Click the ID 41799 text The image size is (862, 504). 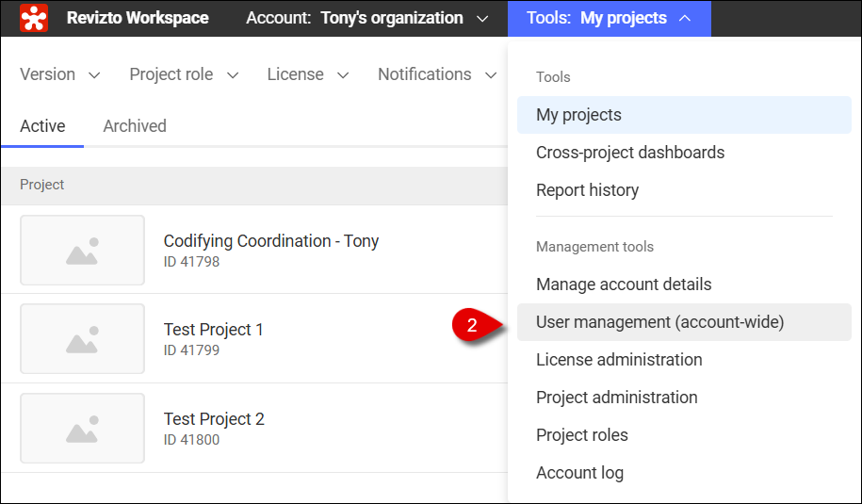tap(191, 350)
